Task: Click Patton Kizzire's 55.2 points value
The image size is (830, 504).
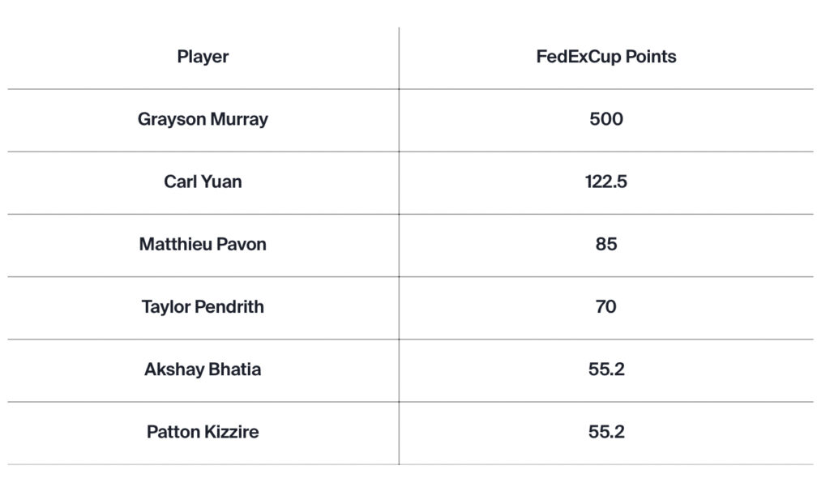Action: (606, 431)
